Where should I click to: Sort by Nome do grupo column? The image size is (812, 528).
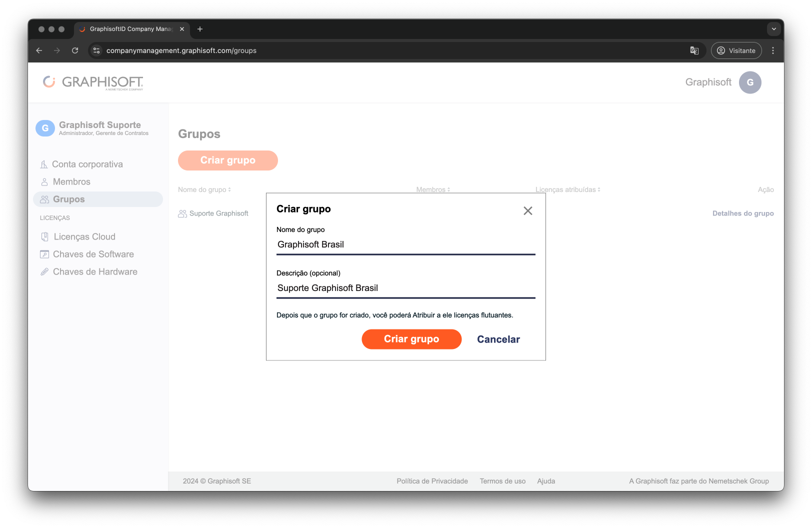[204, 190]
